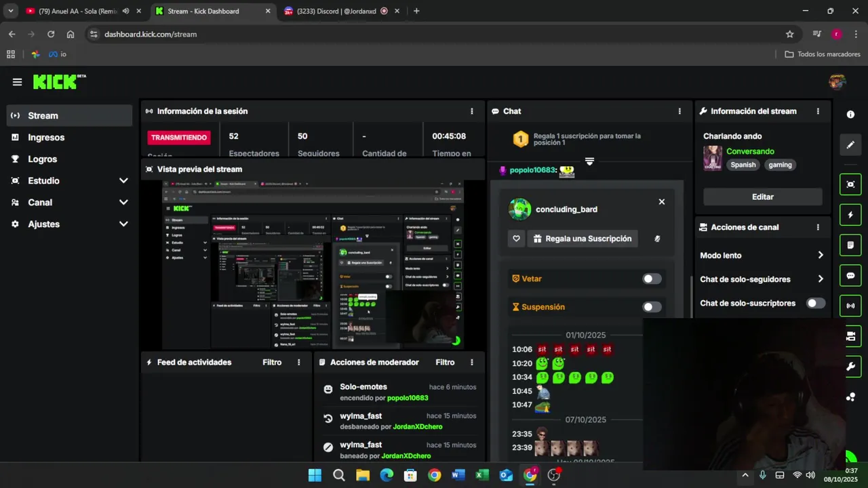Open a new Chrome tab
The image size is (868, 488).
coord(416,11)
